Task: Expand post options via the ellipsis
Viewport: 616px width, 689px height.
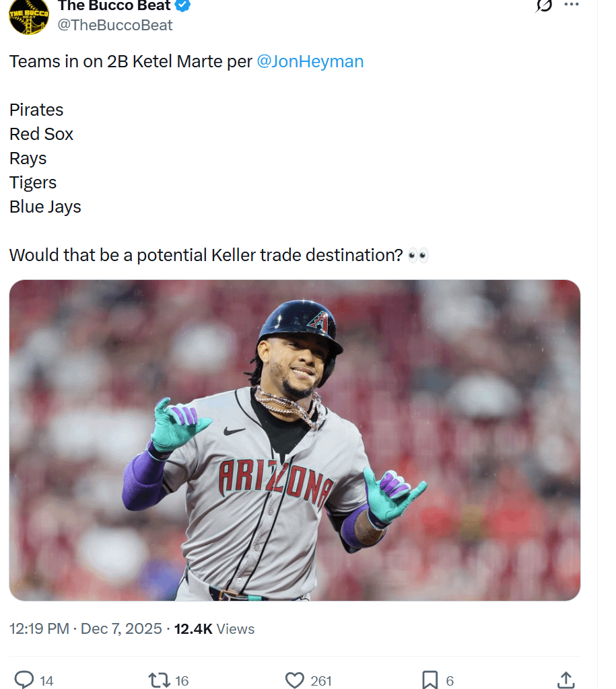Action: [572, 5]
